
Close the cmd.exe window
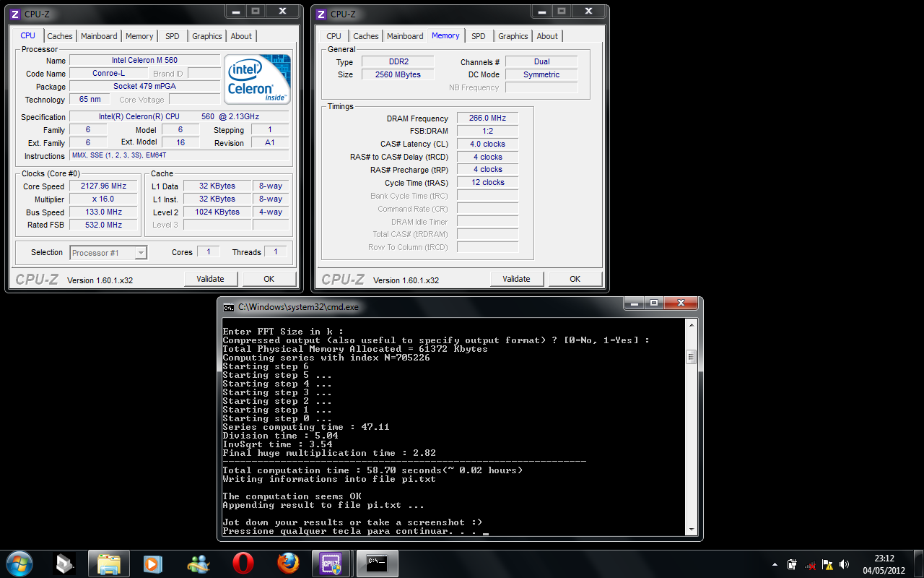(x=681, y=304)
